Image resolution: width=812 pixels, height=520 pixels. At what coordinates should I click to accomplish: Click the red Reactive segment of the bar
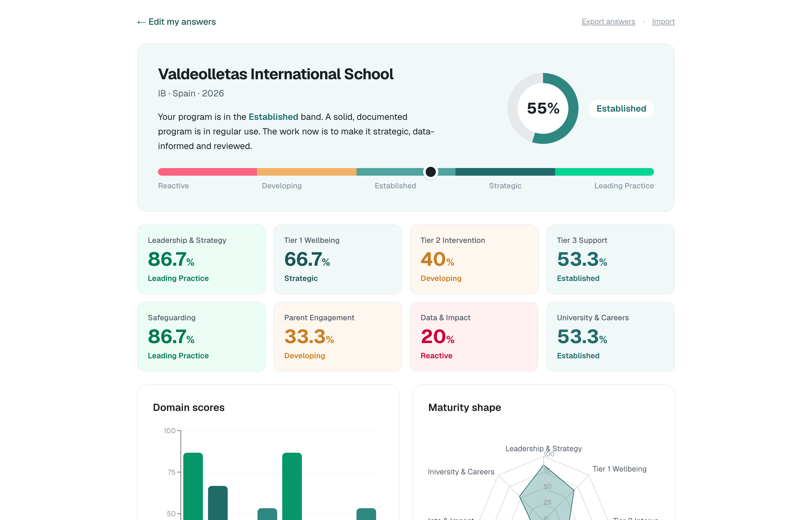[207, 172]
